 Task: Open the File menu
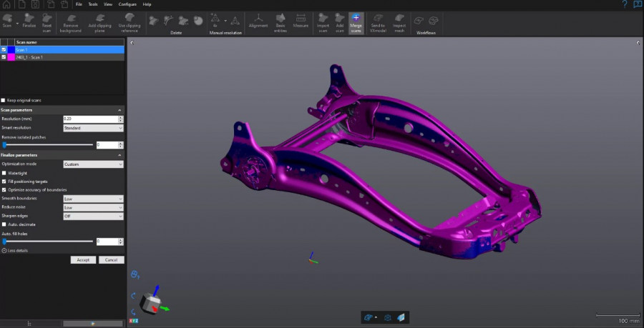[x=79, y=4]
